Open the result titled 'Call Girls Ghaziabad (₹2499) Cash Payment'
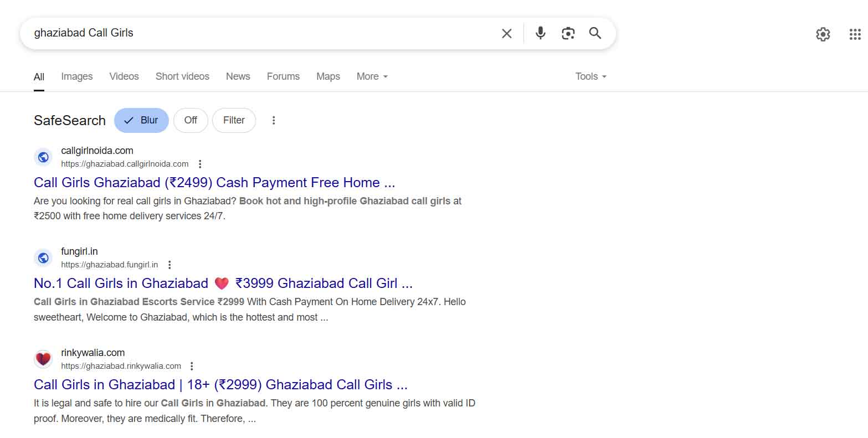The width and height of the screenshot is (868, 438). click(214, 183)
